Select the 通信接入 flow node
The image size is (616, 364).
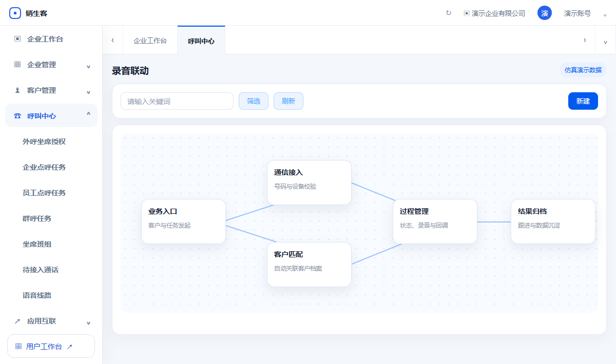click(x=310, y=183)
